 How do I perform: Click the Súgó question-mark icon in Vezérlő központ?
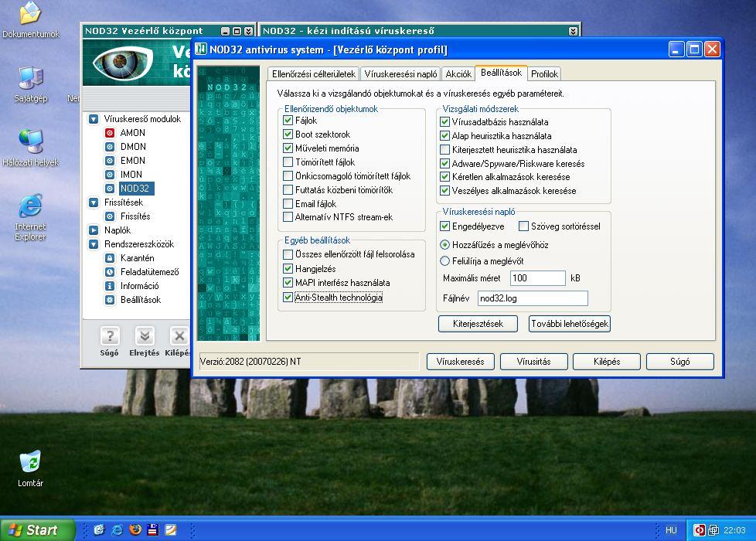[x=110, y=336]
